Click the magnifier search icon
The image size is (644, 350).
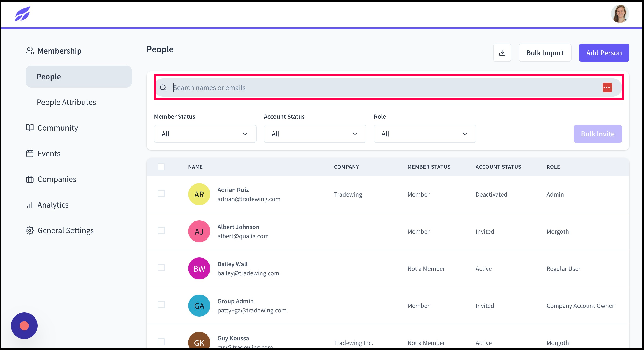(x=163, y=87)
